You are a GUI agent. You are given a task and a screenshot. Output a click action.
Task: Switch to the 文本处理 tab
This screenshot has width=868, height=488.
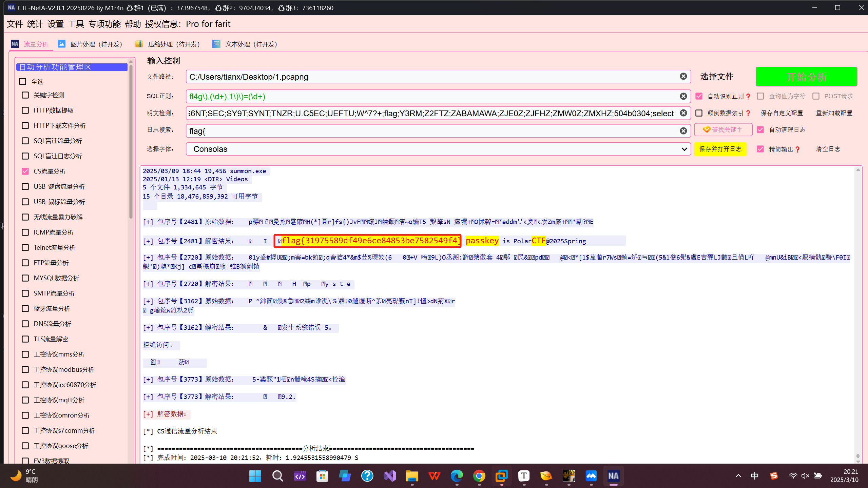coord(251,44)
